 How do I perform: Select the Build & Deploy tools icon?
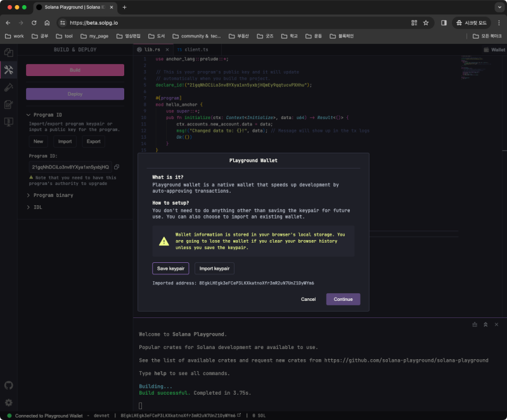[x=9, y=70]
